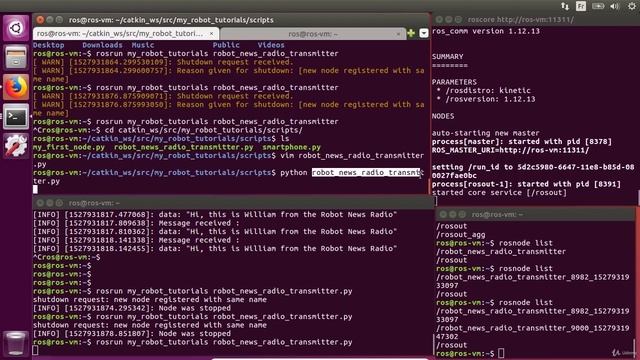Open the sound volume indicator

[615, 6]
